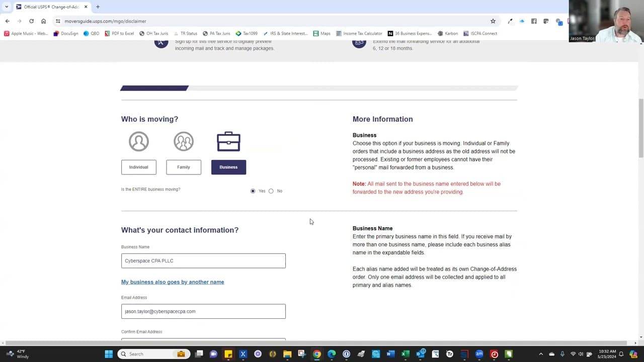Open Tax1099 bookmark
The image size is (644, 362).
pos(247,34)
